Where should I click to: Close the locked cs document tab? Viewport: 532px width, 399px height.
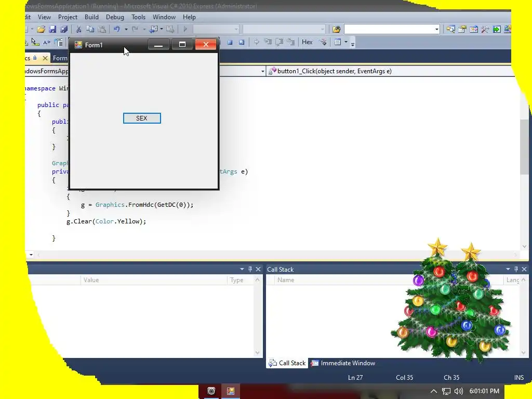[45, 58]
